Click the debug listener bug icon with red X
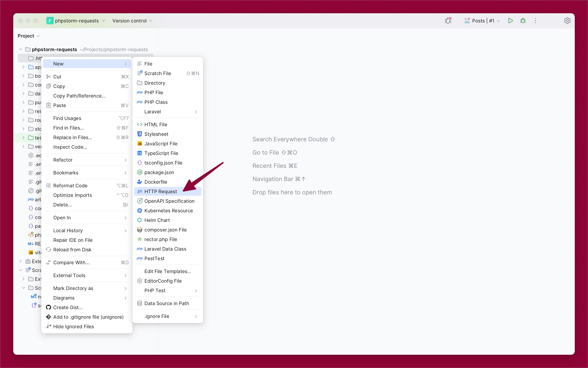588x368 pixels. [448, 20]
